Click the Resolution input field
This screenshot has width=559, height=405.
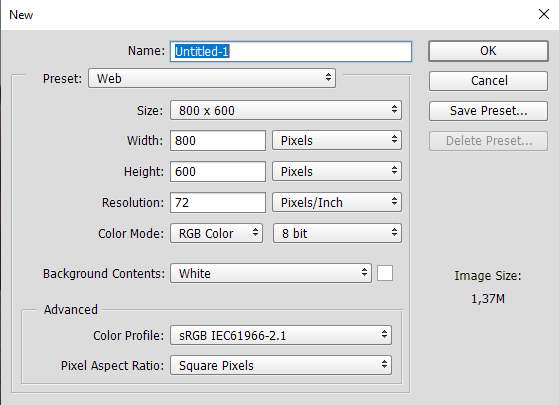tap(218, 202)
